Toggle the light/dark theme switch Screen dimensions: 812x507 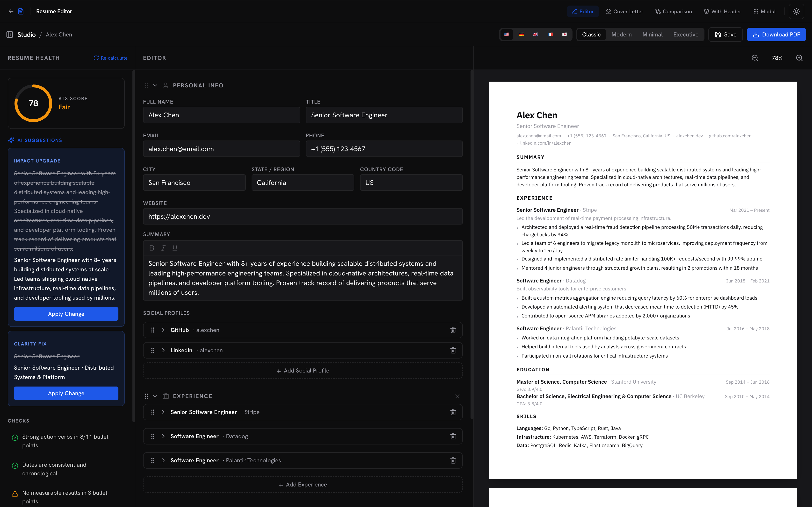pos(797,11)
